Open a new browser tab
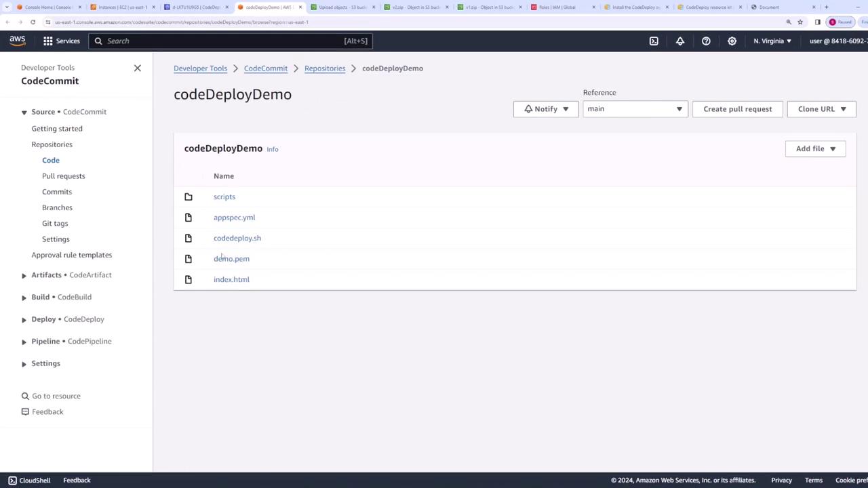The width and height of the screenshot is (868, 488). (826, 7)
